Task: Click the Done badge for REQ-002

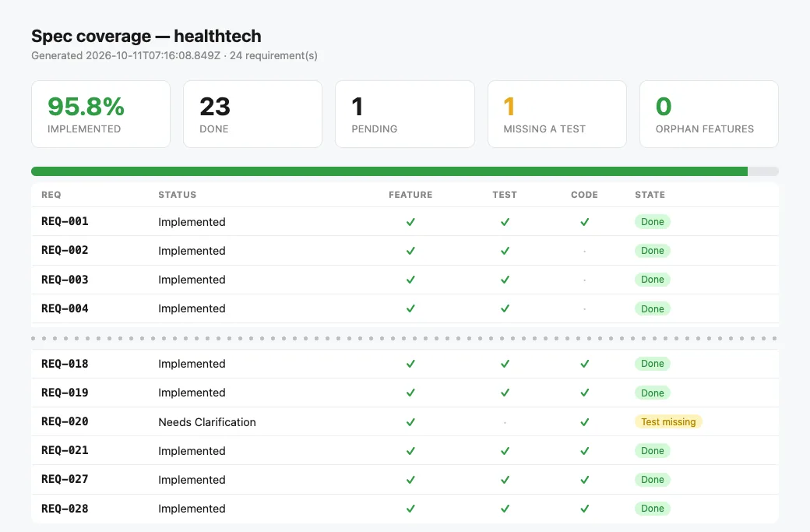Action: coord(653,251)
